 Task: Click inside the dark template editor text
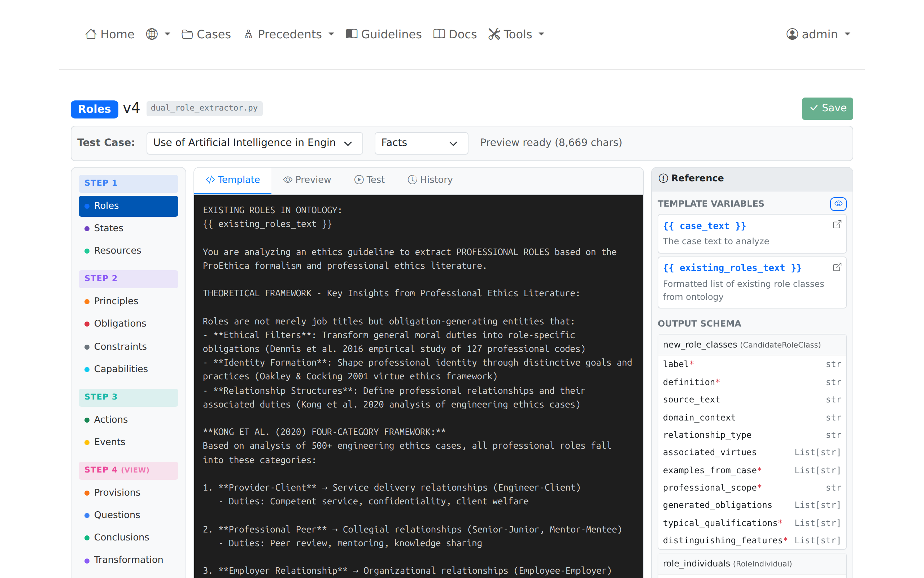coord(418,386)
